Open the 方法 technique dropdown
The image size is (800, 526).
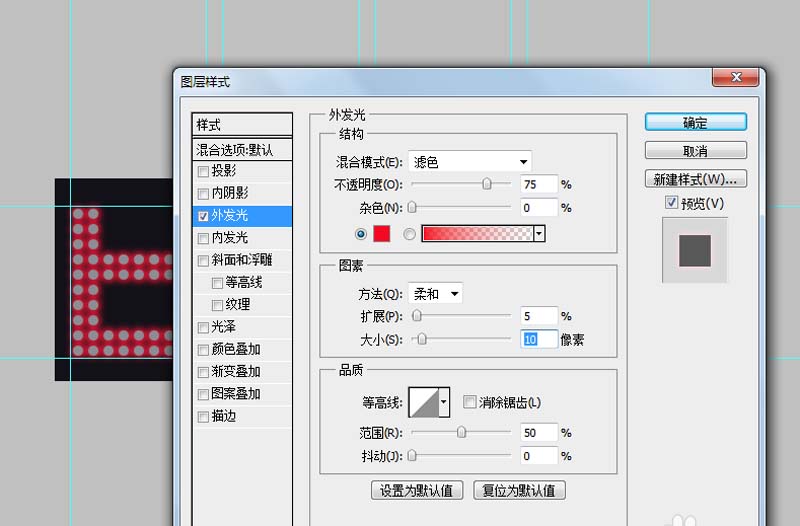[x=435, y=293]
